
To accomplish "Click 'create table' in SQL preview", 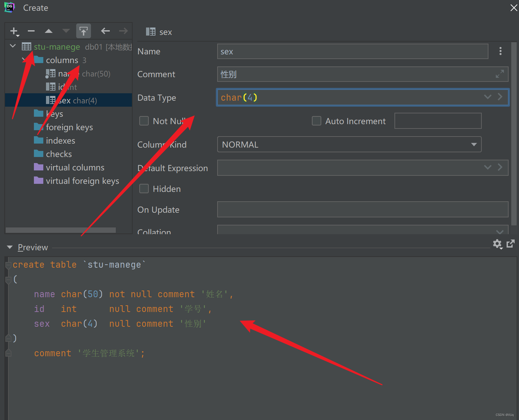I will (x=45, y=265).
